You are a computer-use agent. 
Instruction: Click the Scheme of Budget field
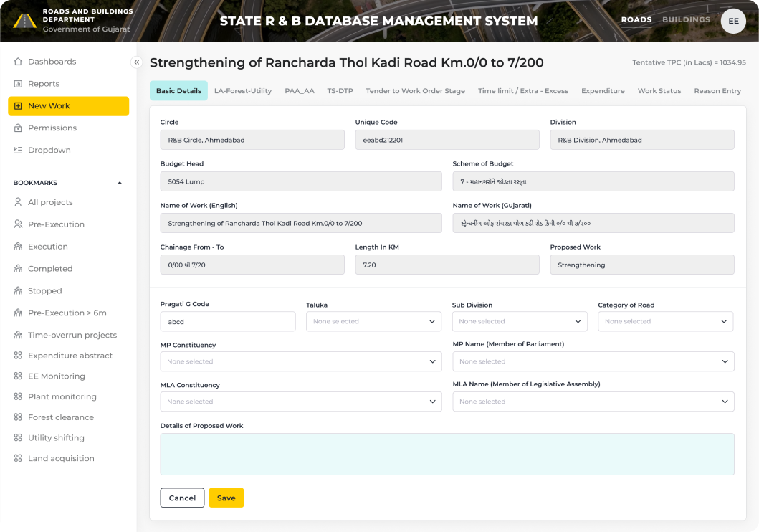click(593, 181)
